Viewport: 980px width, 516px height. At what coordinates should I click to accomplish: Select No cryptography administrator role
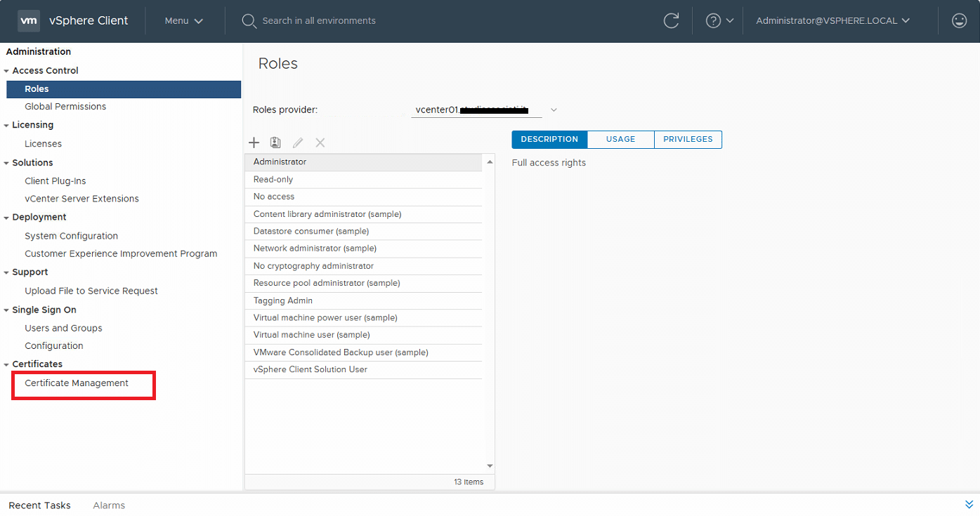point(364,266)
